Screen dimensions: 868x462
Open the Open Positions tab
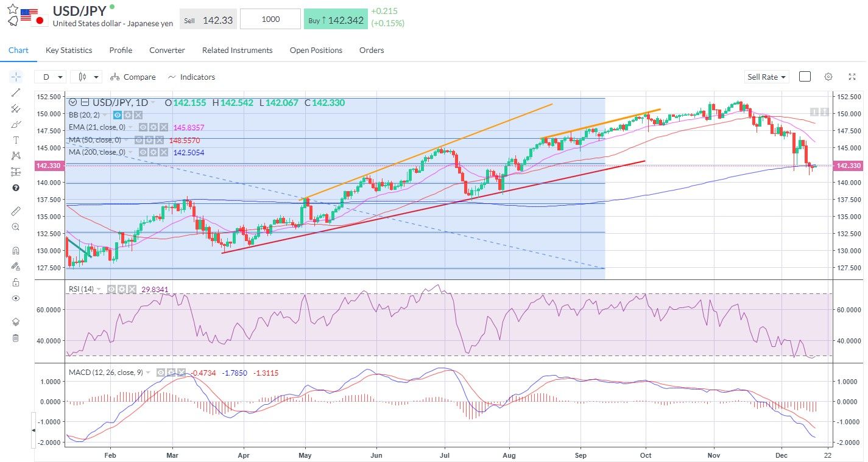(316, 50)
